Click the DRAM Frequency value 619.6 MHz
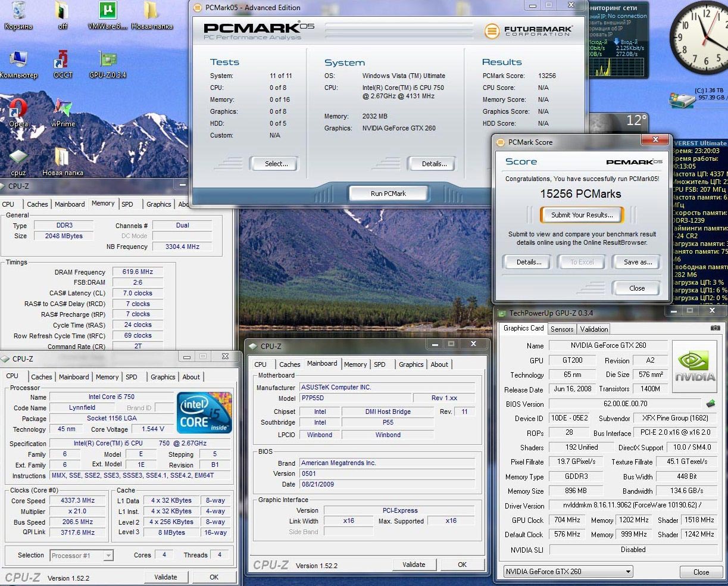Screen dimensions: 728x586 (138, 272)
